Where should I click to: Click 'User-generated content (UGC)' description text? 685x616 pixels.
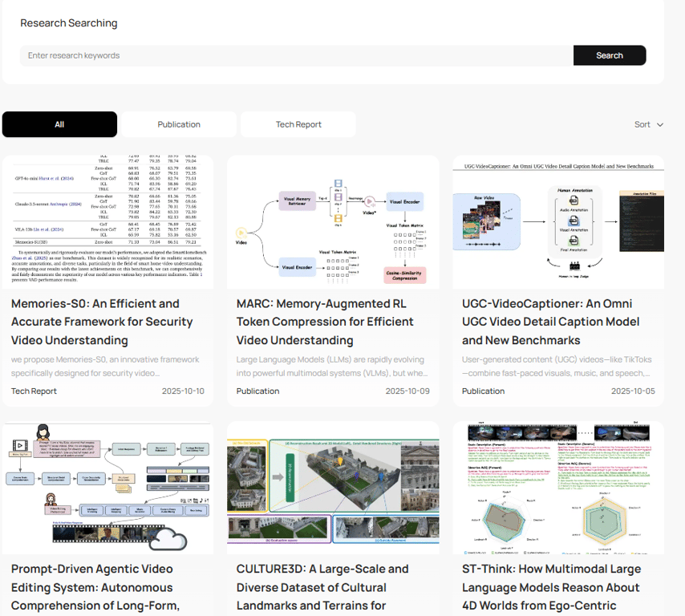point(557,366)
